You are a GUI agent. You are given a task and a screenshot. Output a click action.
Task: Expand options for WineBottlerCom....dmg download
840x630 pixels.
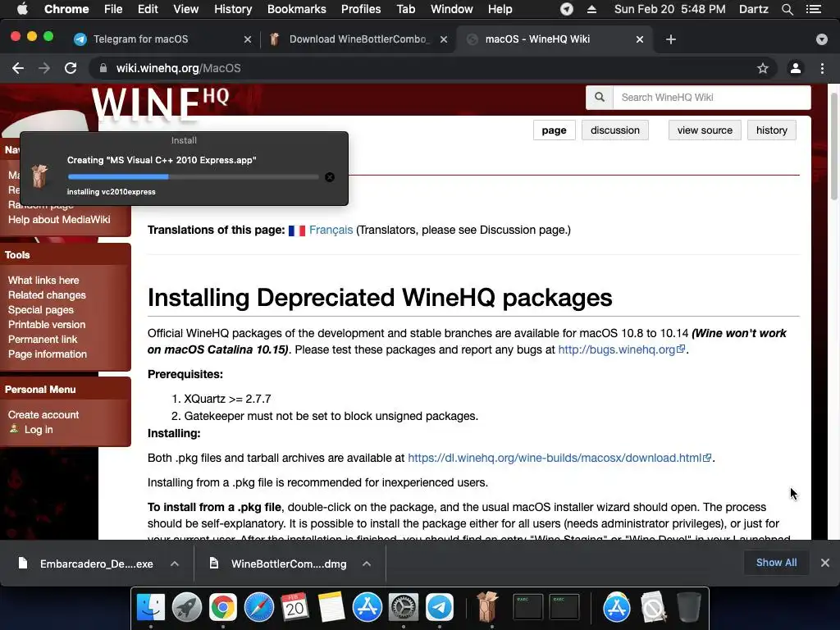point(367,564)
